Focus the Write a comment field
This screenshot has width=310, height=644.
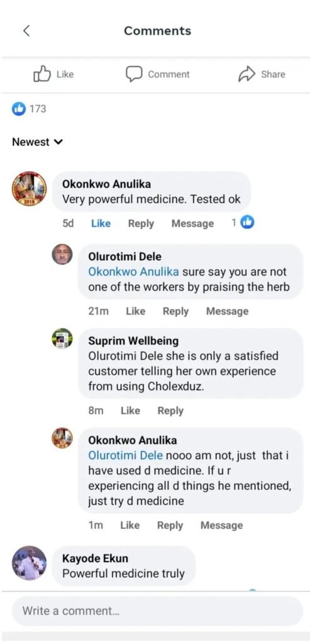coord(157,611)
